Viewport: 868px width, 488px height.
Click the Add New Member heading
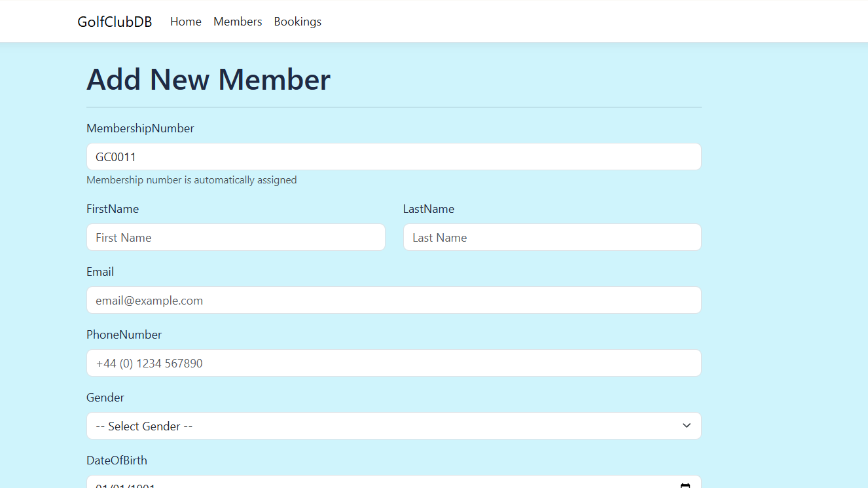(x=209, y=79)
